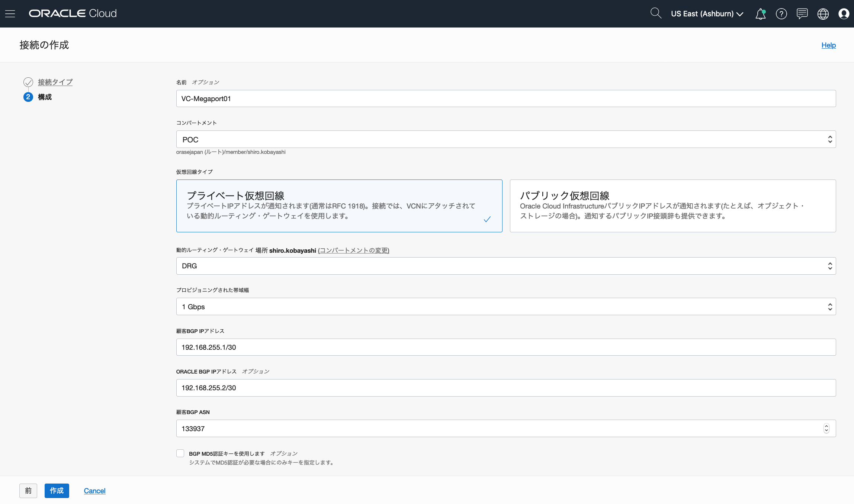This screenshot has height=504, width=854.
Task: Open the notifications bell icon
Action: pos(761,14)
